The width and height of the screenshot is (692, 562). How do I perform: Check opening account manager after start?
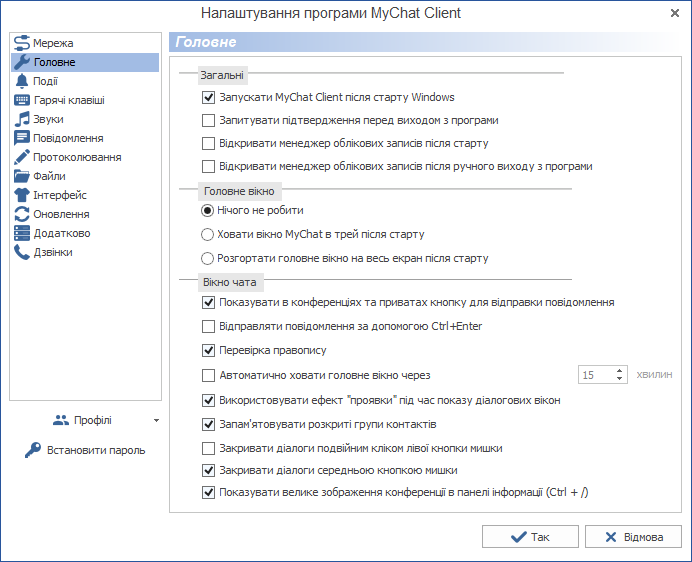[x=208, y=143]
